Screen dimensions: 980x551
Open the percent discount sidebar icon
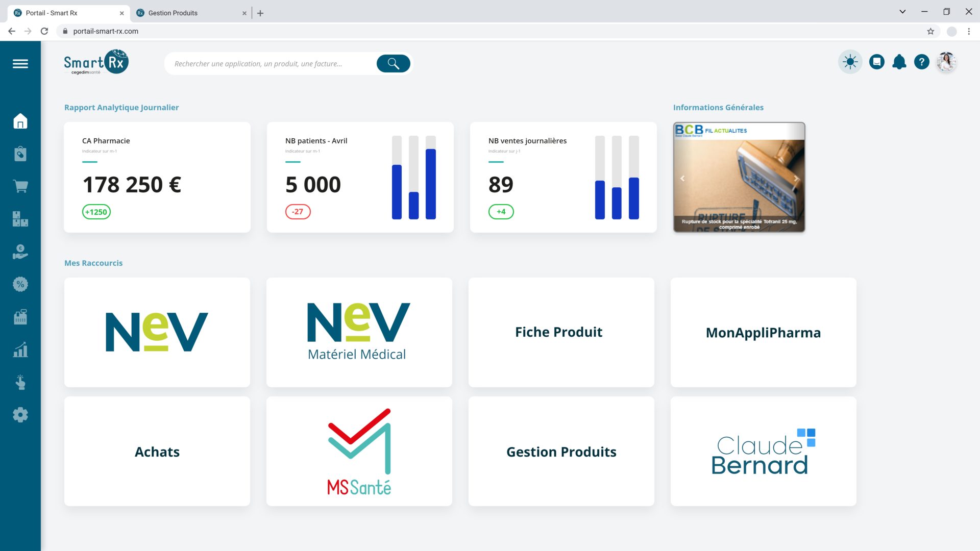tap(20, 284)
